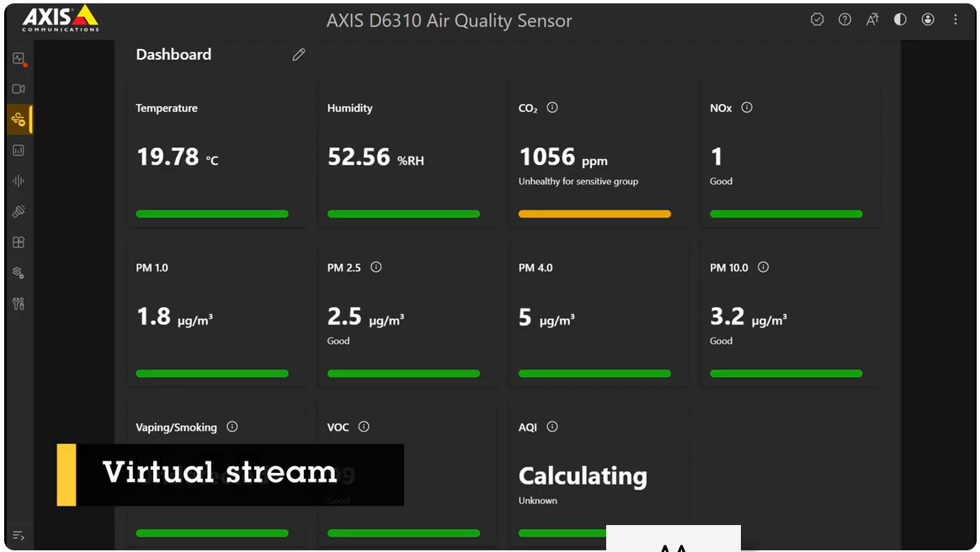Open the recordings/statistics chart sidebar icon

click(x=19, y=151)
